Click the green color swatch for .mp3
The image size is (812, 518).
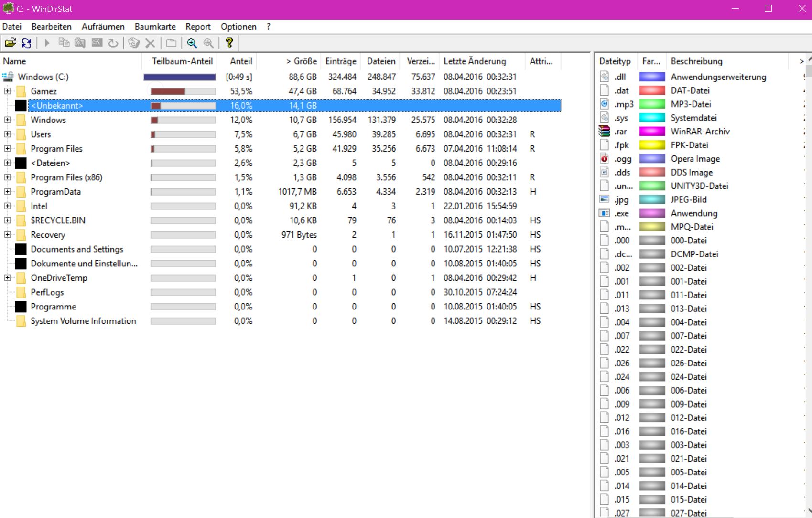652,104
